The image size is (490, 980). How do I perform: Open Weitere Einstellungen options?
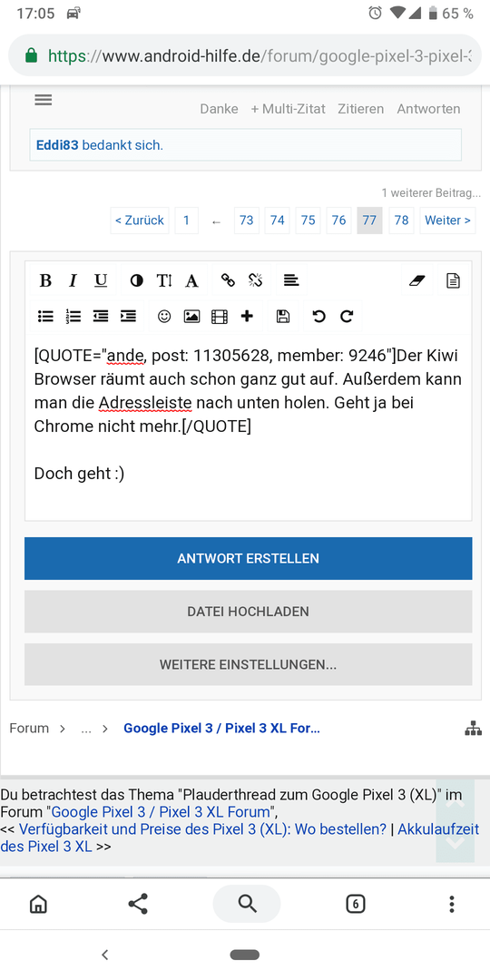coord(248,664)
